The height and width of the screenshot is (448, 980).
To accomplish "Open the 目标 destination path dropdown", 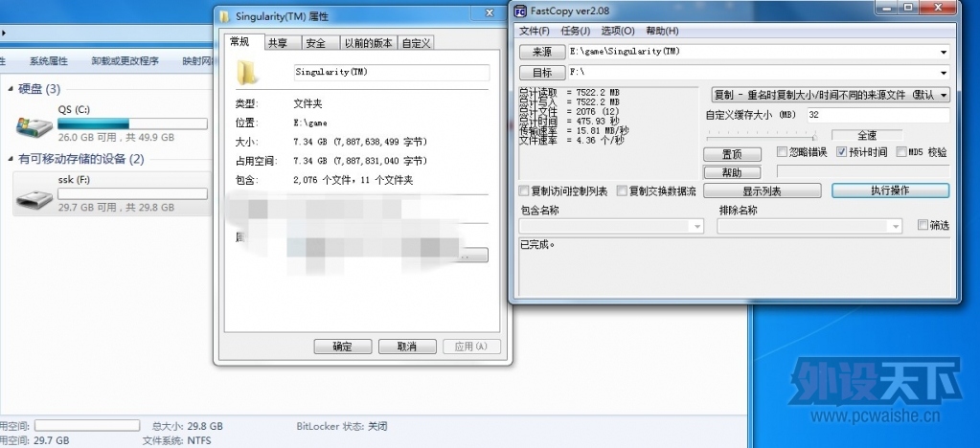I will click(944, 73).
